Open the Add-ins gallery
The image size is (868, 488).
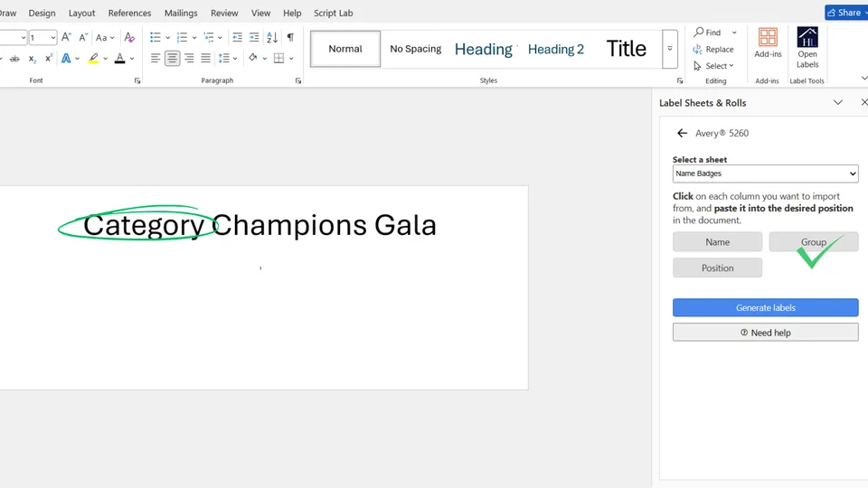(768, 43)
